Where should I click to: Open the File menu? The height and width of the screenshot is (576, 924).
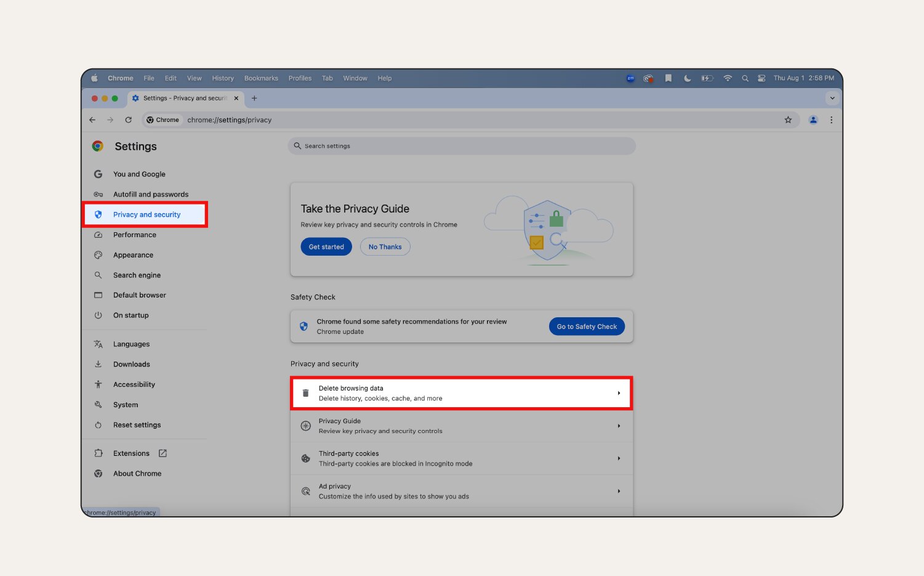pos(149,78)
